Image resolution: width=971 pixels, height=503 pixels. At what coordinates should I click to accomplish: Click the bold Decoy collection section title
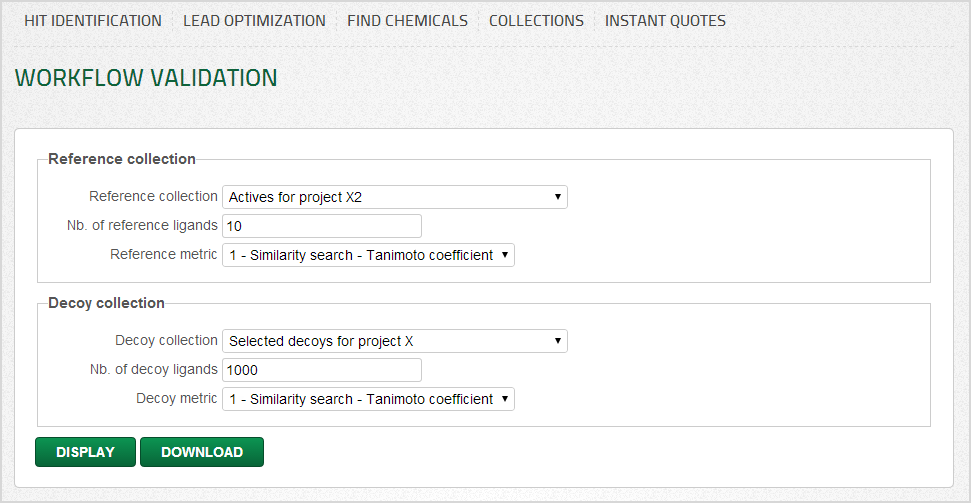106,303
